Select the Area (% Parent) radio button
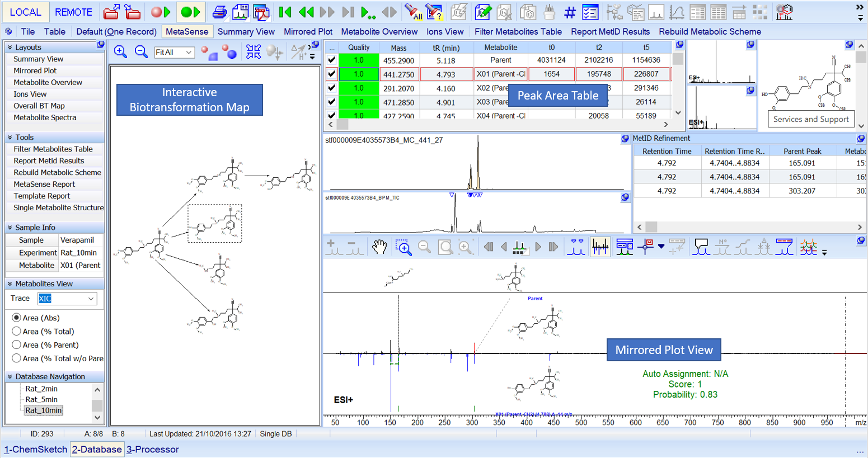 pos(17,344)
